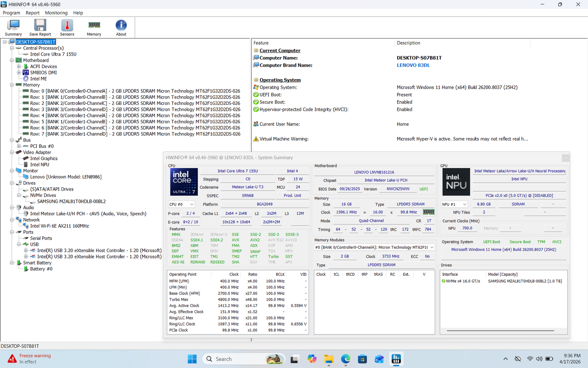This screenshot has width=588, height=368.
Task: Click the Intel Core Ultra 7 logo
Action: coord(184,182)
